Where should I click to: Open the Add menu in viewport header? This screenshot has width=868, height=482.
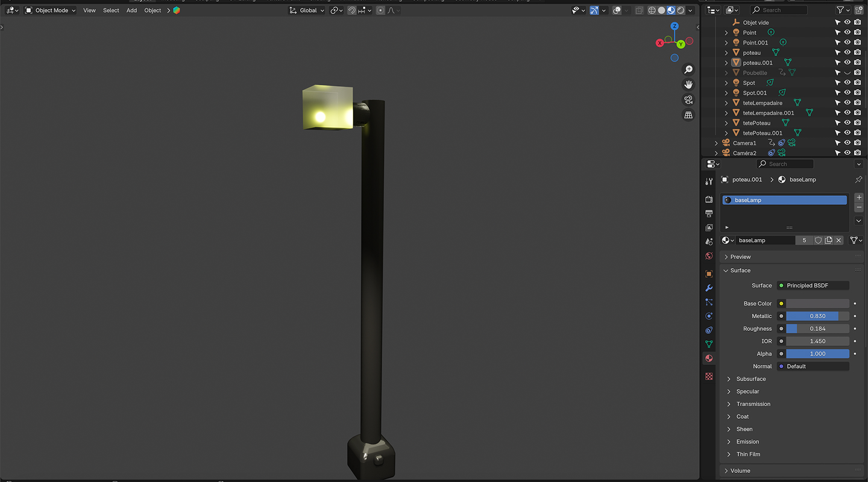tap(131, 10)
